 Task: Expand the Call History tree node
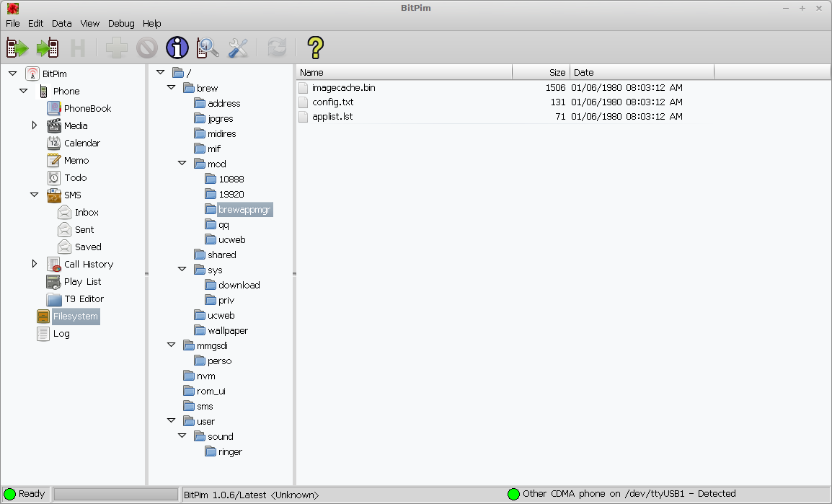pyautogui.click(x=35, y=264)
